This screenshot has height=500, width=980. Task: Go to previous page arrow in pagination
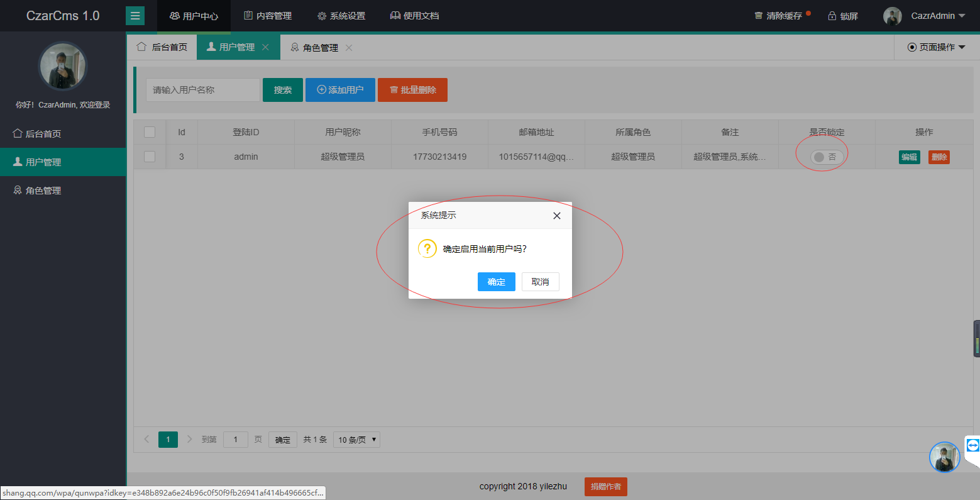pos(146,439)
